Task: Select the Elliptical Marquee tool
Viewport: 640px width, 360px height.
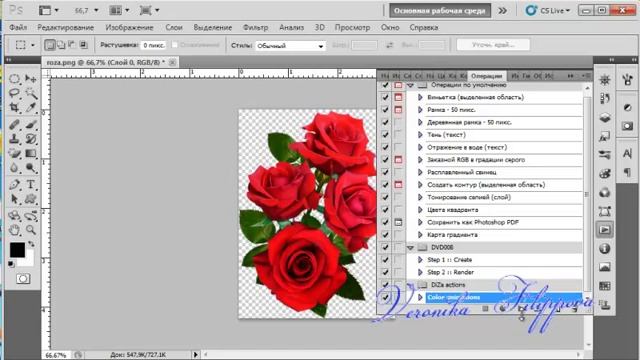Action: (x=15, y=78)
